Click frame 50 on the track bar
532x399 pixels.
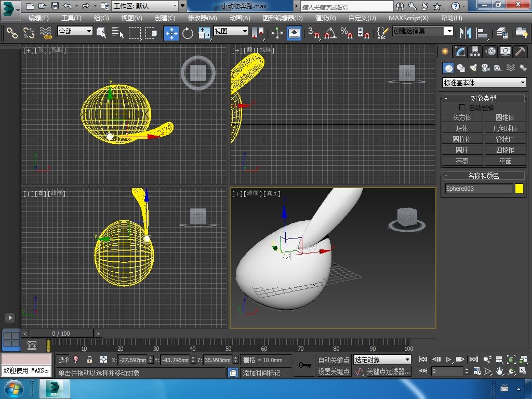click(x=229, y=345)
